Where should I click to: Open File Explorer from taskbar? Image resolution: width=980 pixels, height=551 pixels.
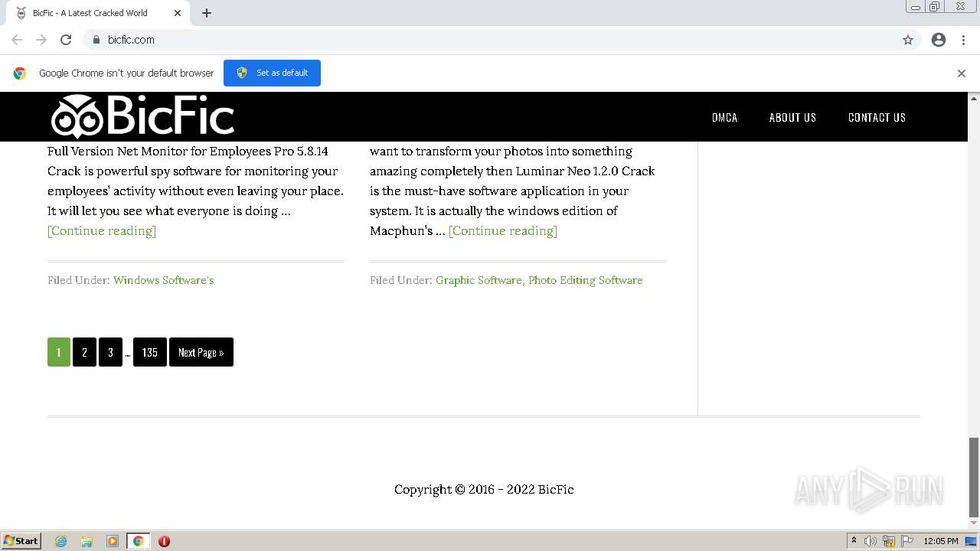pos(87,541)
